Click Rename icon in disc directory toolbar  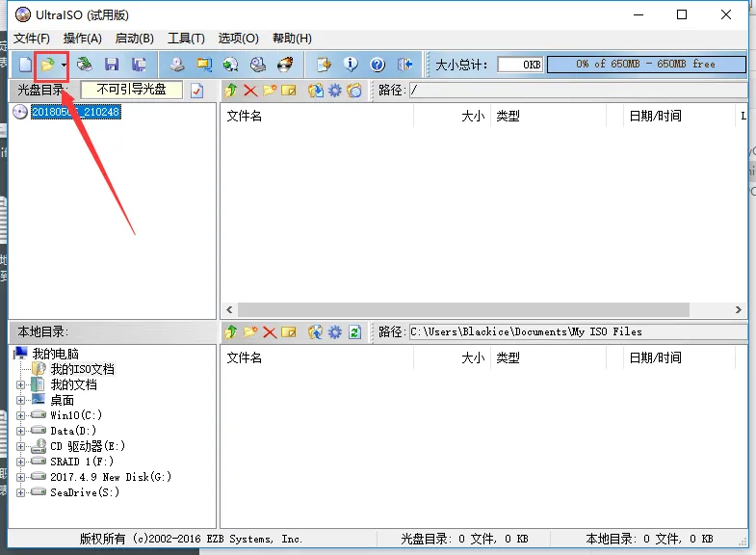click(289, 91)
